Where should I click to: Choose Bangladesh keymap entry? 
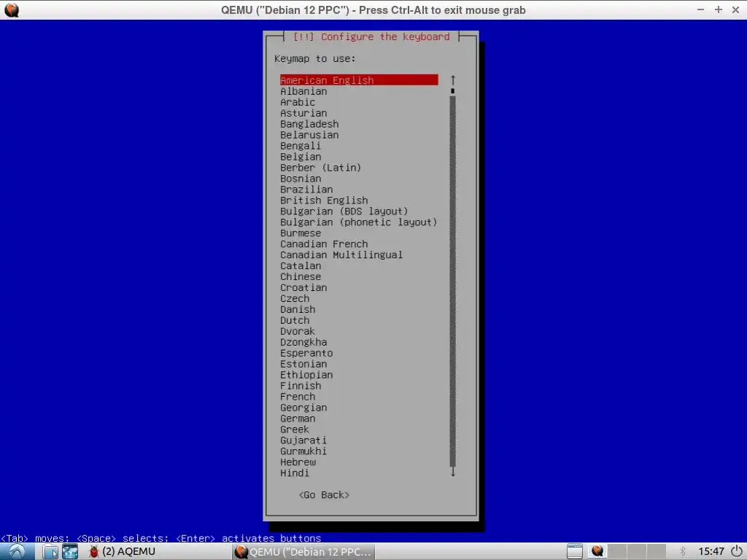tap(309, 124)
